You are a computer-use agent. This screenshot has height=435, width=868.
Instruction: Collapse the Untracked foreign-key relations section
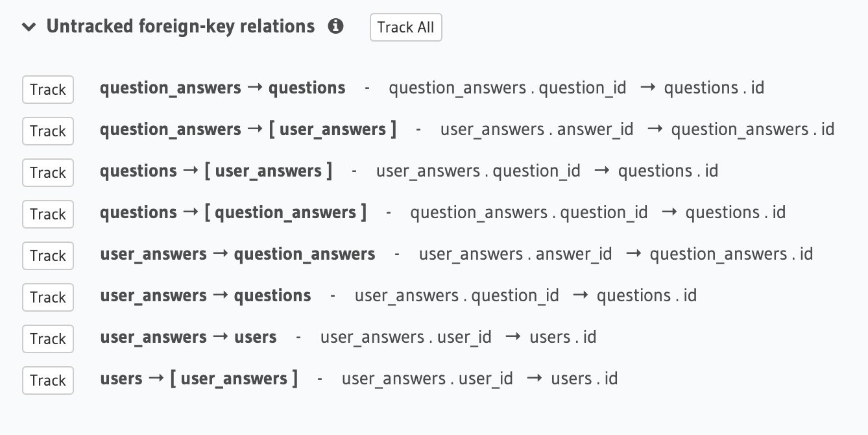29,27
